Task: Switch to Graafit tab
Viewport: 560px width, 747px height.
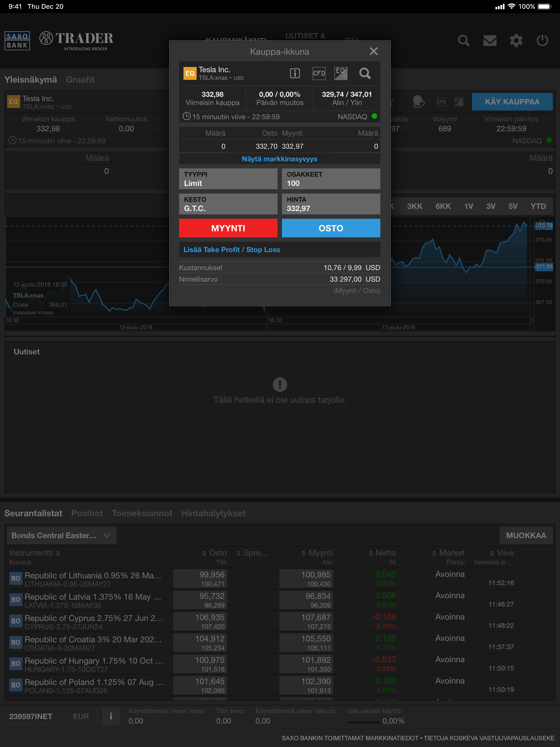Action: pos(80,80)
